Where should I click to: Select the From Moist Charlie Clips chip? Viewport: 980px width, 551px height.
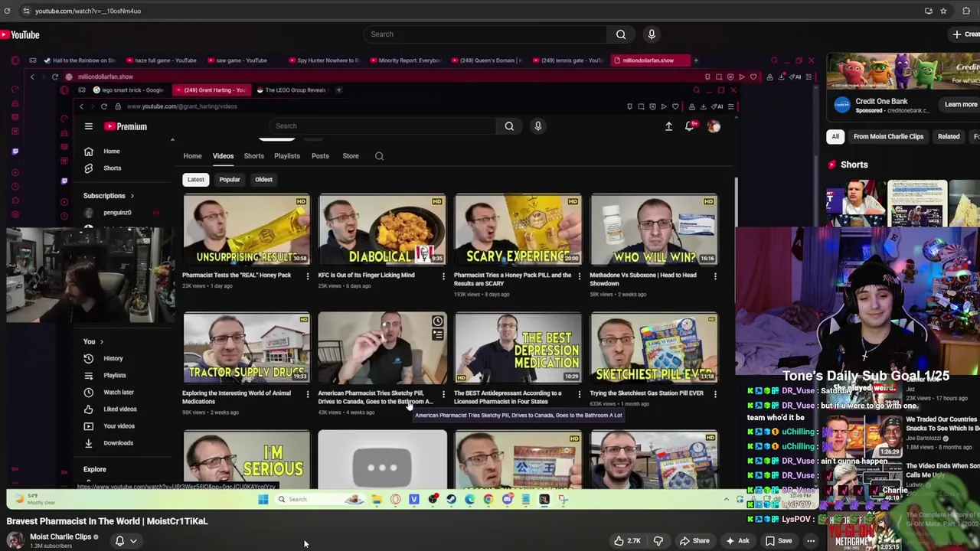tap(888, 136)
